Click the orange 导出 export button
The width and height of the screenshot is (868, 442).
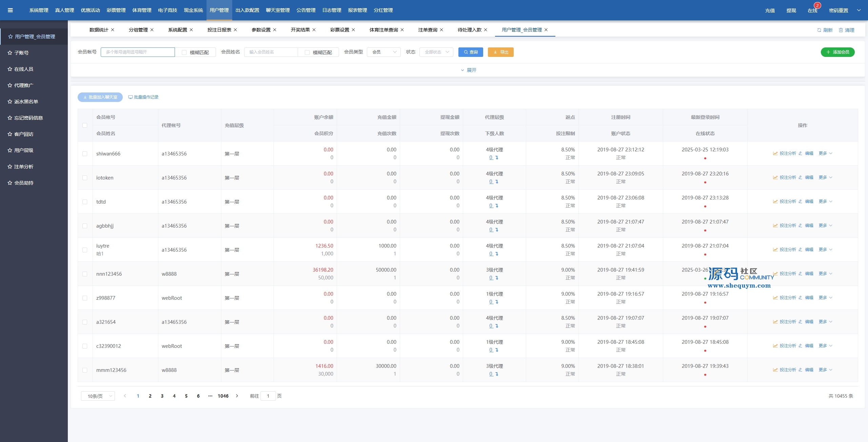[x=500, y=52]
